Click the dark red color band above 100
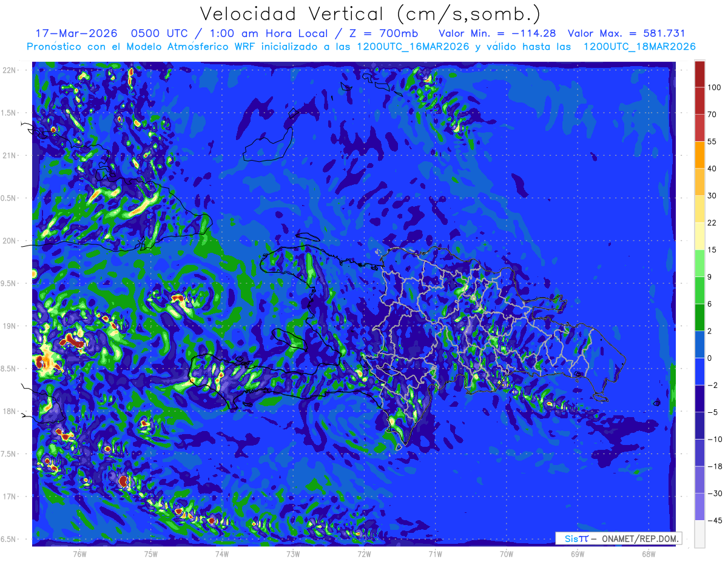This screenshot has height=562, width=728. click(699, 74)
